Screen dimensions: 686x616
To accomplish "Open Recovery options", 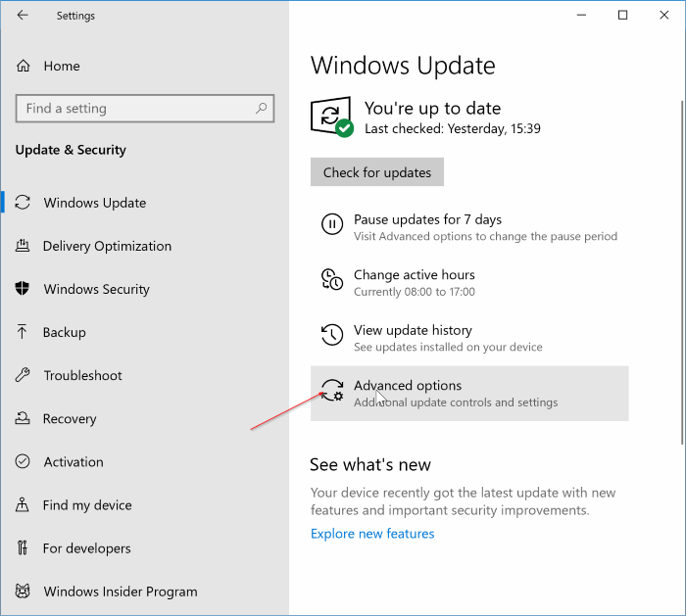I will coord(70,419).
